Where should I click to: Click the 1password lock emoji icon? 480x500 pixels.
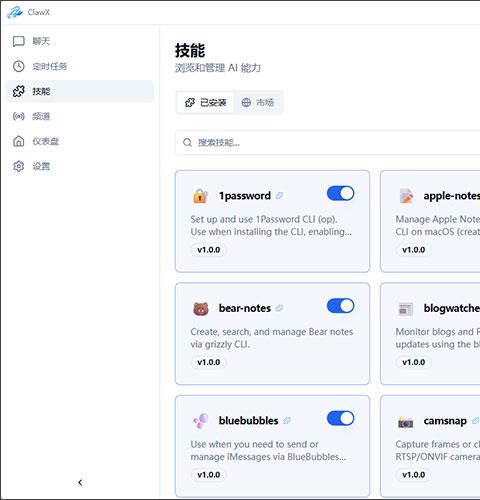200,196
